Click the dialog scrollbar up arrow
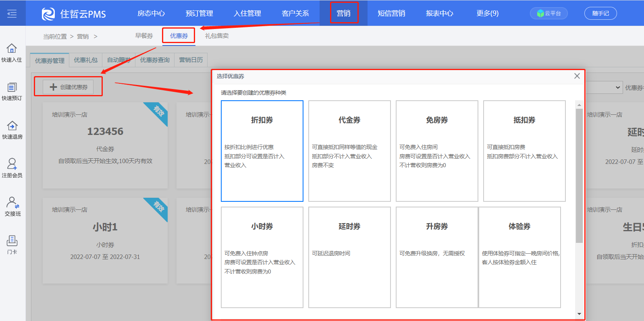Image resolution: width=644 pixels, height=321 pixels. [x=579, y=105]
